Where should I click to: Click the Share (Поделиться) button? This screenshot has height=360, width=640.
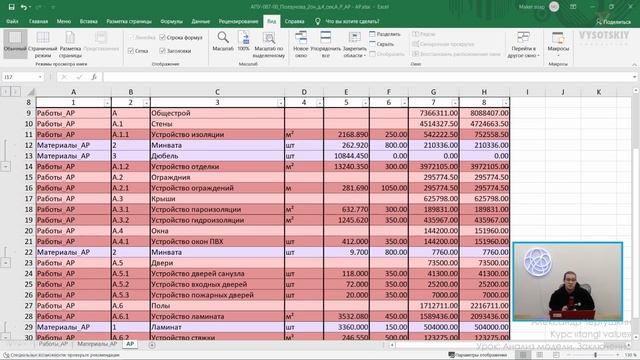coord(613,21)
